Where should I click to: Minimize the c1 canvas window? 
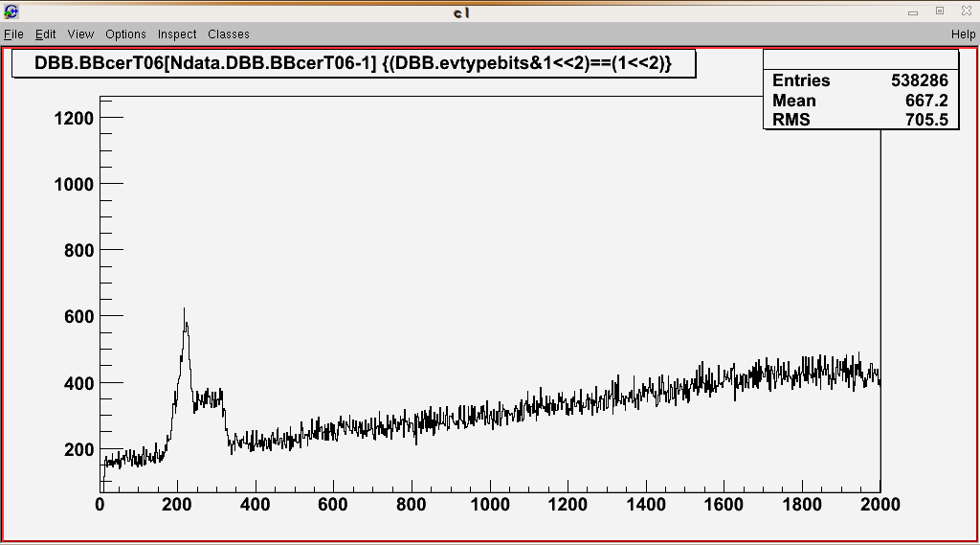[912, 11]
